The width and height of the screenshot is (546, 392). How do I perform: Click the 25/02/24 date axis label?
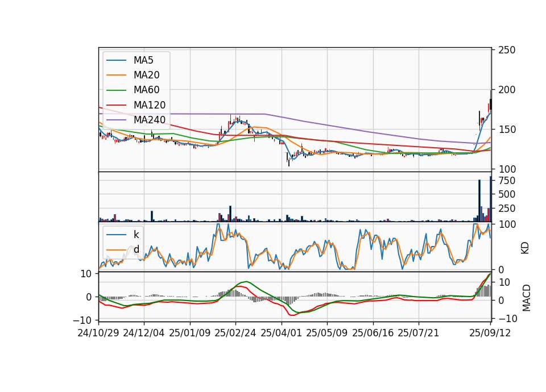(235, 333)
